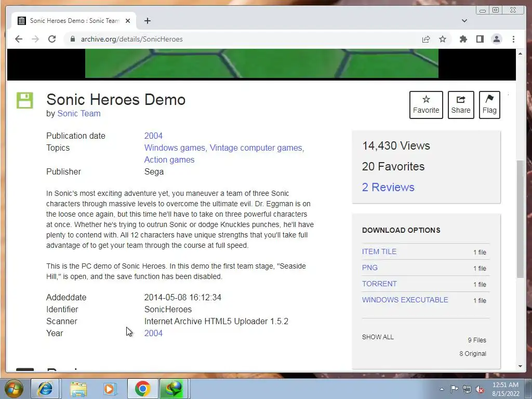
Task: Click the 2014-05-08 16:12:34 added date
Action: (182, 298)
